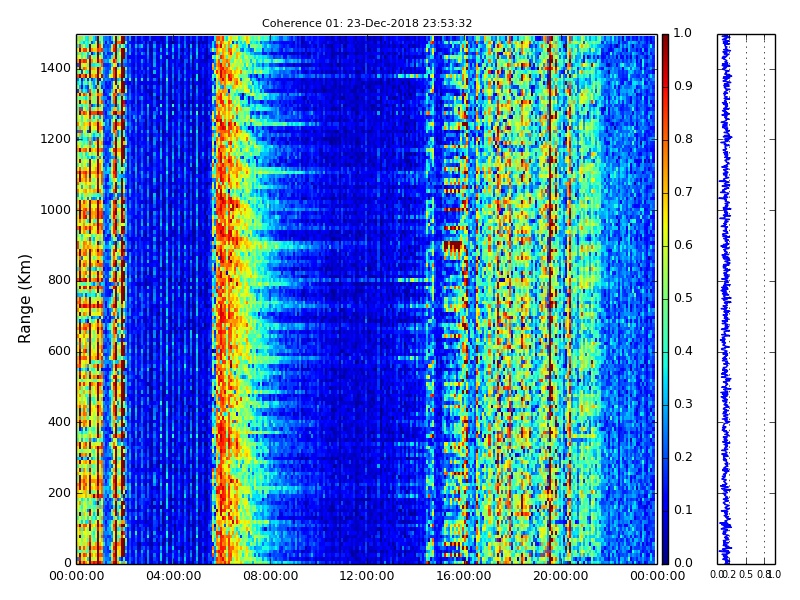Click the plot title 'Coherence 01: 23-Dec-2018 23:53:32'
Viewport: 800px width, 600px height.
click(367, 23)
